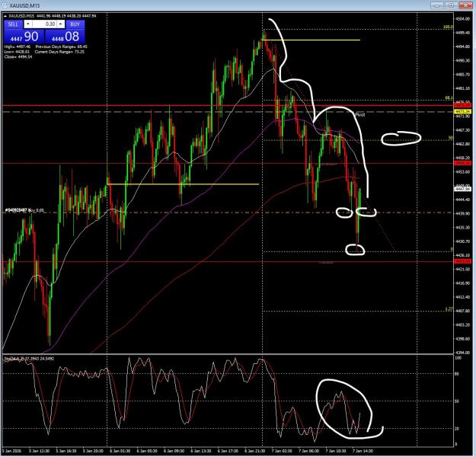Click the 6 Jan 21:30 time label
Viewport: 476px width, 457px height.
[x=255, y=451]
